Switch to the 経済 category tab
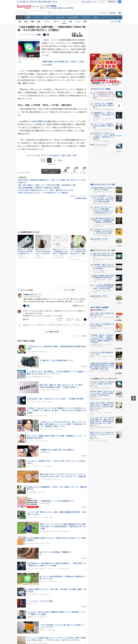Viewport: 138px width, 644px height. (39, 21)
